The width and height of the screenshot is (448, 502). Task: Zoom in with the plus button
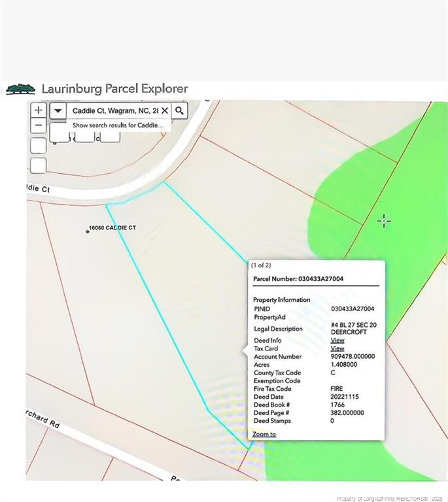click(39, 110)
